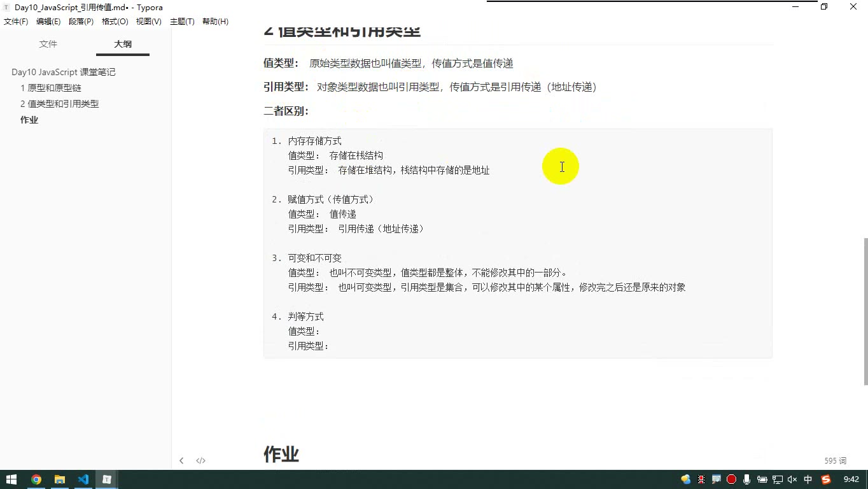
Task: Click the Typora title bar app icon
Action: (6, 7)
